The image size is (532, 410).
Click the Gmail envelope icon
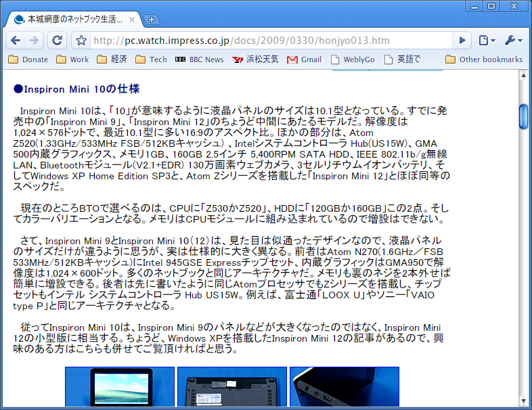[292, 60]
